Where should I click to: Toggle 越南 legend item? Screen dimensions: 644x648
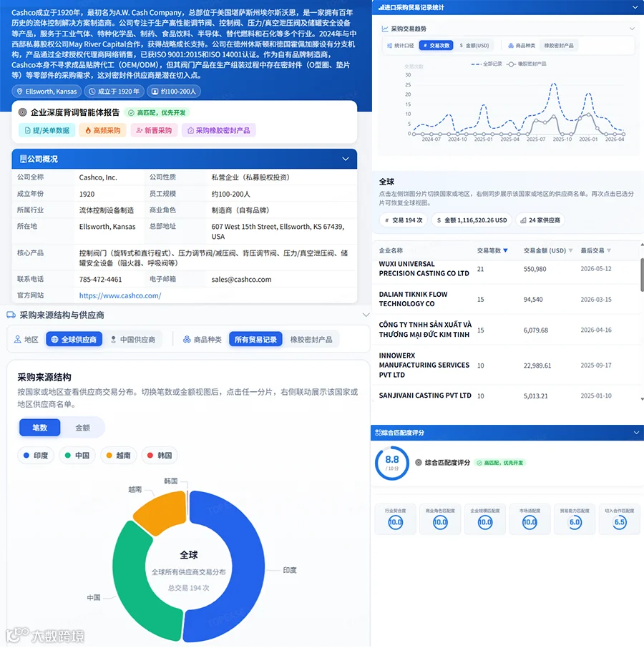[118, 456]
